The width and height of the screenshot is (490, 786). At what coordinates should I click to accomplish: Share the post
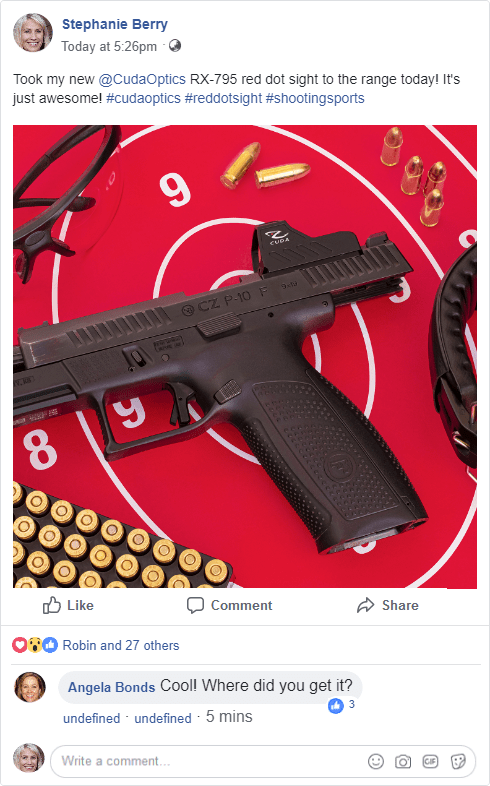[x=388, y=606]
